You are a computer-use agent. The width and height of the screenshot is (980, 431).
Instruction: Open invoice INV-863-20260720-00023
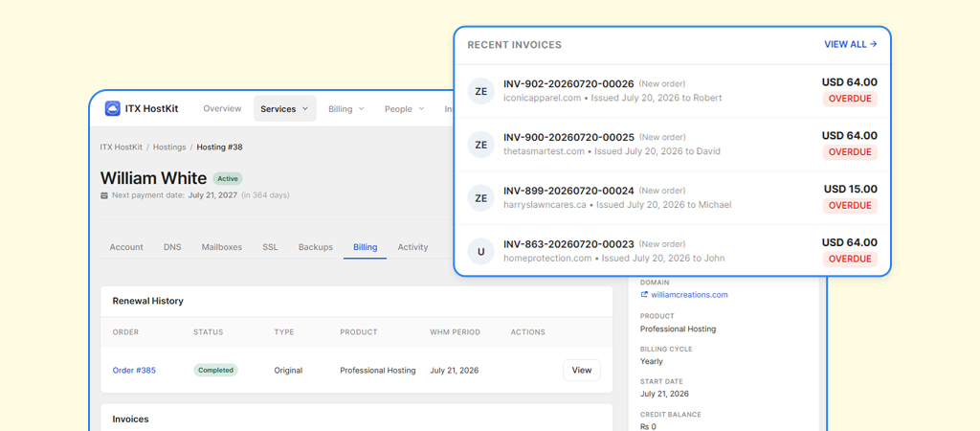coord(568,244)
